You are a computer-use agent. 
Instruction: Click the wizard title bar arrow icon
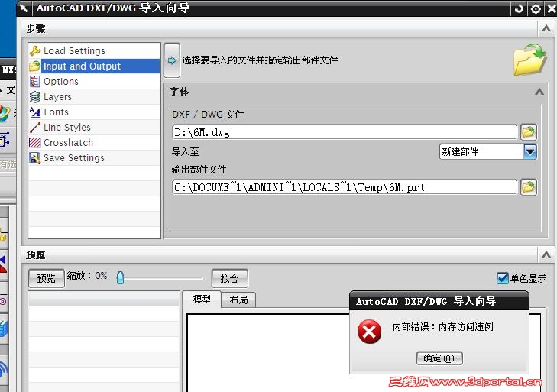pos(24,8)
